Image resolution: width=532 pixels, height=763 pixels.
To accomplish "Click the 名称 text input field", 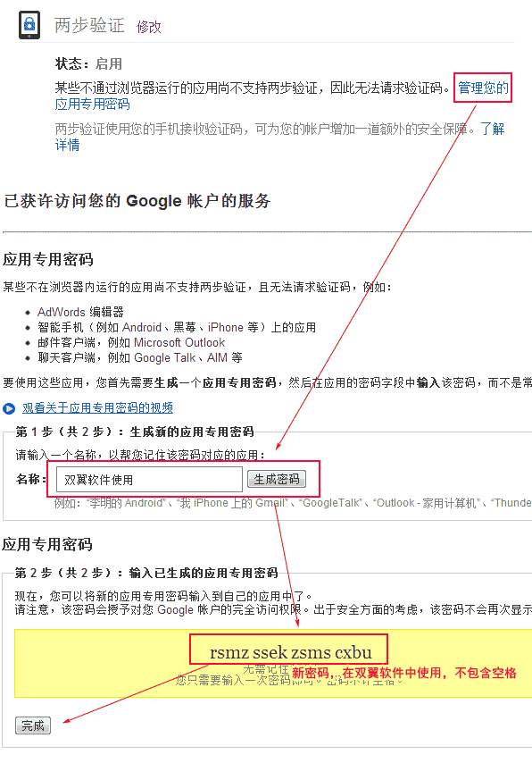I will coord(149,480).
